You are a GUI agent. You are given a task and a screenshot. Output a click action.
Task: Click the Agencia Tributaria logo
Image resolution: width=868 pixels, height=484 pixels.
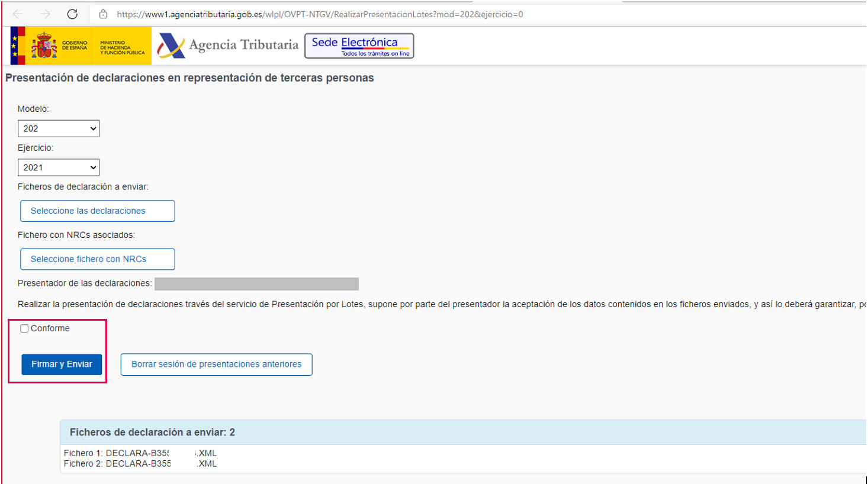coord(228,45)
